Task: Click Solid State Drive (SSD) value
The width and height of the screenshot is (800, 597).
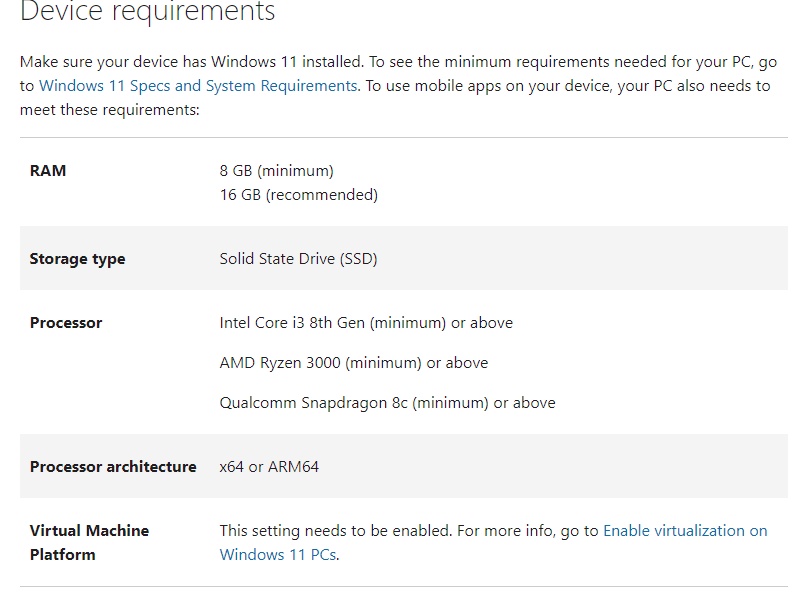Action: pos(298,259)
